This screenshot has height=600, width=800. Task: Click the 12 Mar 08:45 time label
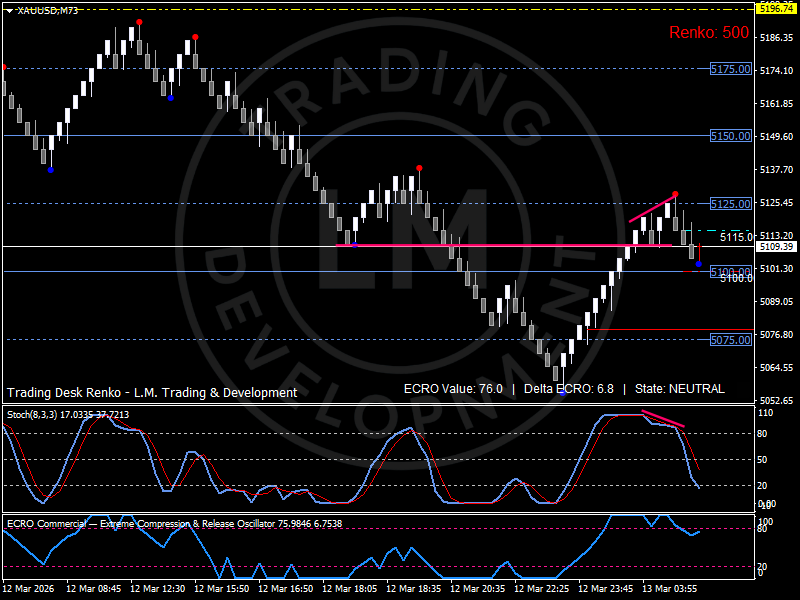point(94,588)
